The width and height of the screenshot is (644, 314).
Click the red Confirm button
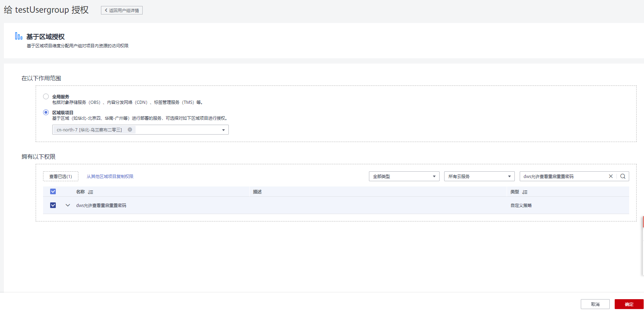629,304
